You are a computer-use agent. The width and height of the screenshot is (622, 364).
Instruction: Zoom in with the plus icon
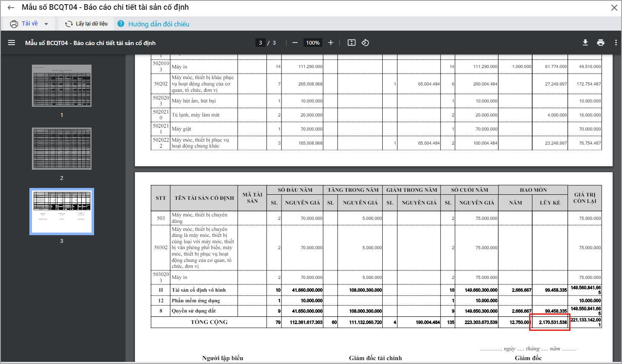331,43
